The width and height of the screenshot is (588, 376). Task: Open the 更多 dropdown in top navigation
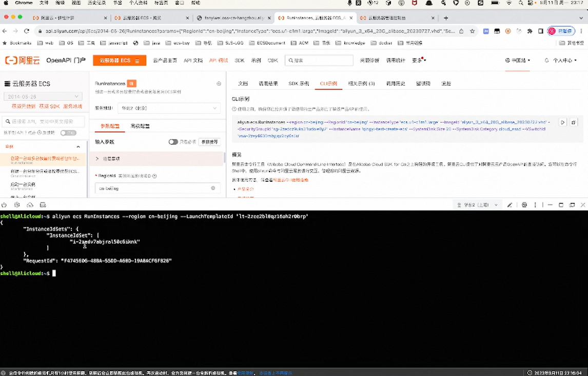pos(419,60)
